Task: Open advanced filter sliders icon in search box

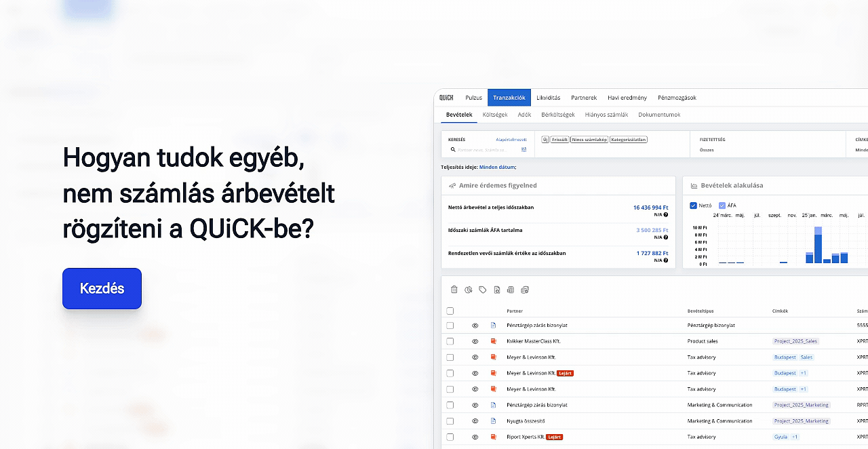Action: point(524,149)
